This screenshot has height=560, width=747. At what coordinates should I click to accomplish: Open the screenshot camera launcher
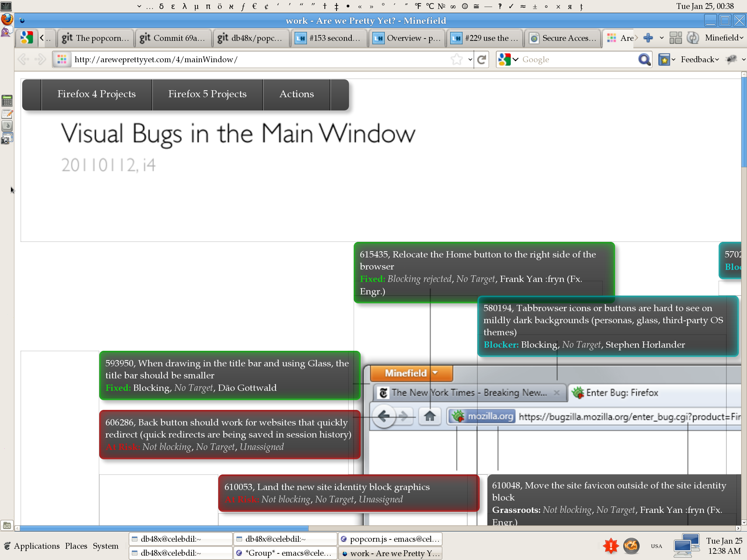tap(7, 138)
